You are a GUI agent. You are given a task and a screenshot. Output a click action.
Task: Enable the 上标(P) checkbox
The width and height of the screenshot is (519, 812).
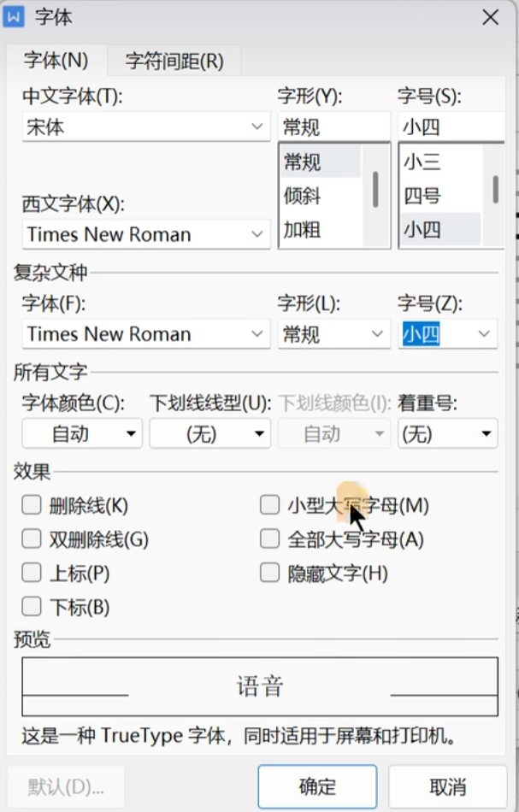(32, 574)
